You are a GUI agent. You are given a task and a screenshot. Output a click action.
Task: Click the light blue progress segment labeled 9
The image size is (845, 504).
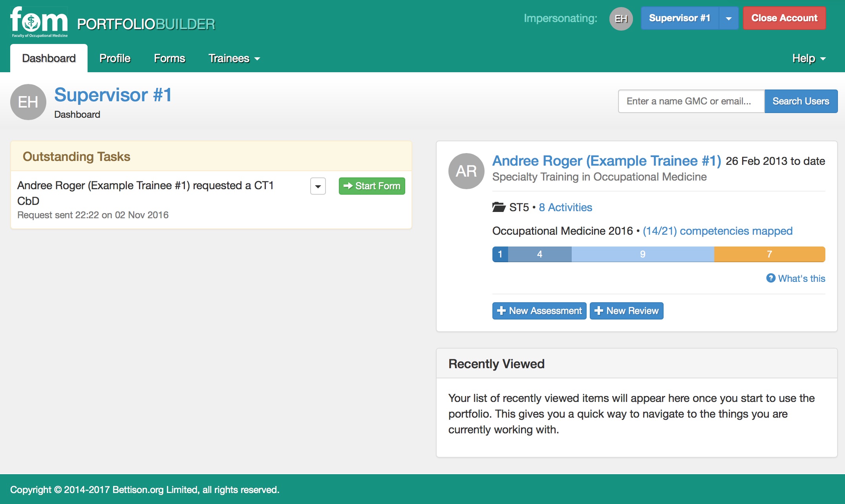[x=643, y=254]
